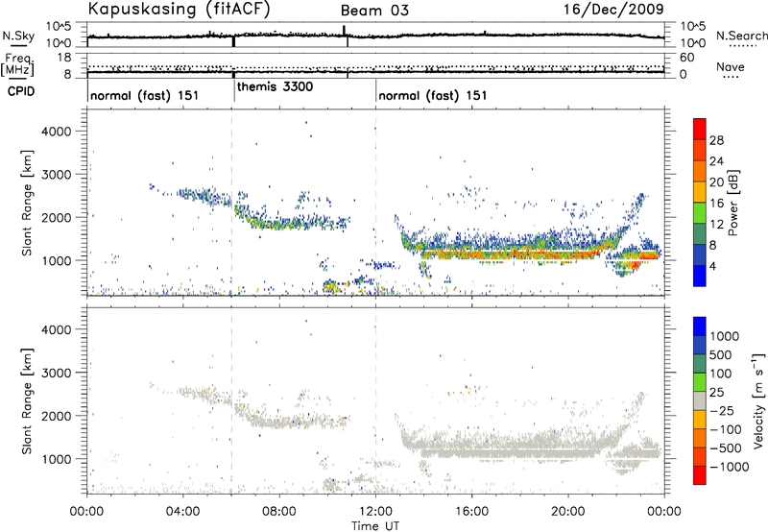
Task: Click the "28" label on the Power colorbar
Action: point(716,140)
